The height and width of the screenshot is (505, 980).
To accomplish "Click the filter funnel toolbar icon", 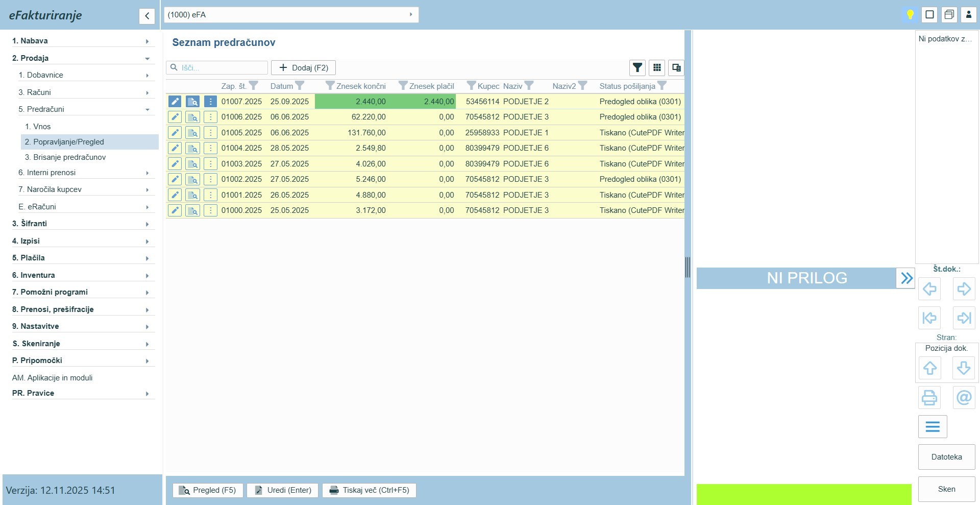I will (637, 67).
